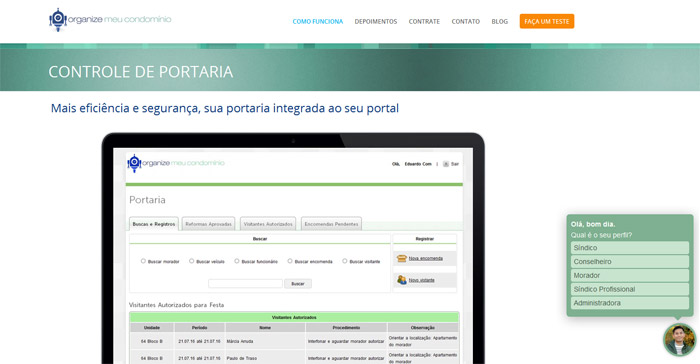The width and height of the screenshot is (700, 364).
Task: Click the Sair logout icon
Action: [x=446, y=164]
